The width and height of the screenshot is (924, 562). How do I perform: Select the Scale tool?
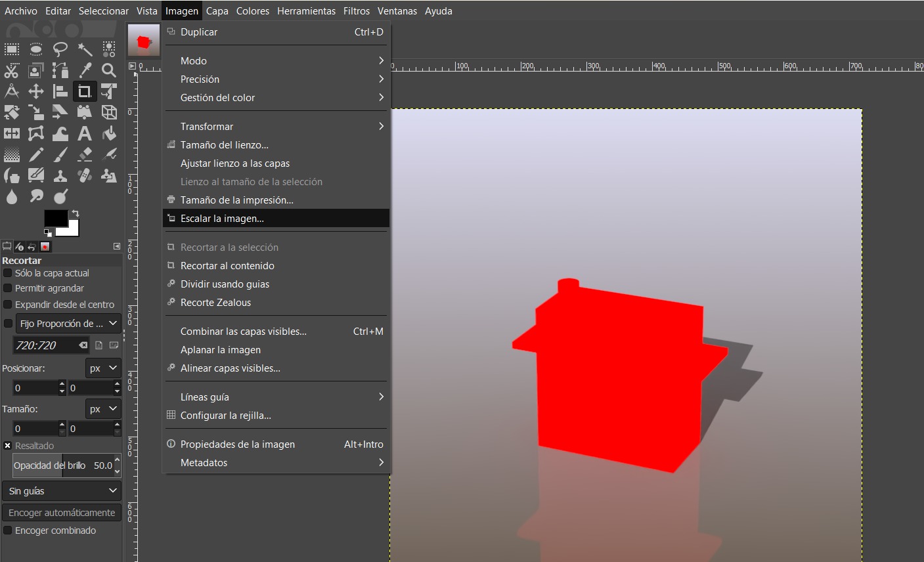[36, 112]
